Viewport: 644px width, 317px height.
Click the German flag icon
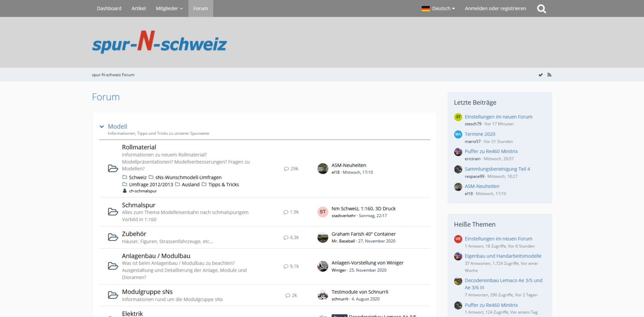tap(425, 8)
